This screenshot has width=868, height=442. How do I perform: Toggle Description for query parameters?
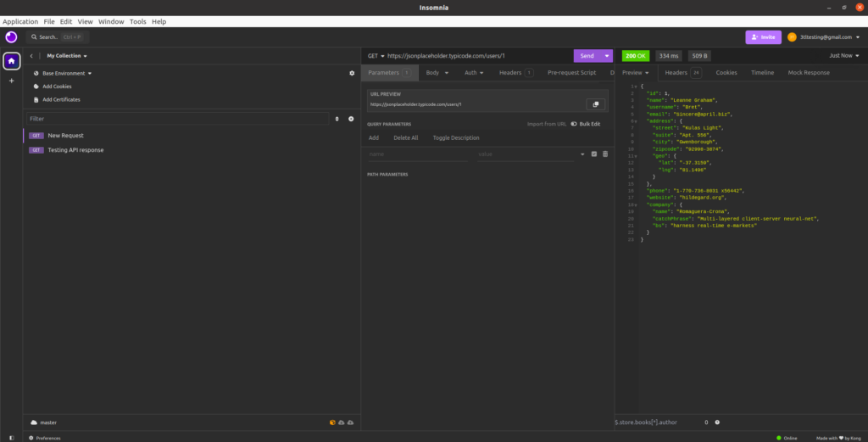[455, 137]
